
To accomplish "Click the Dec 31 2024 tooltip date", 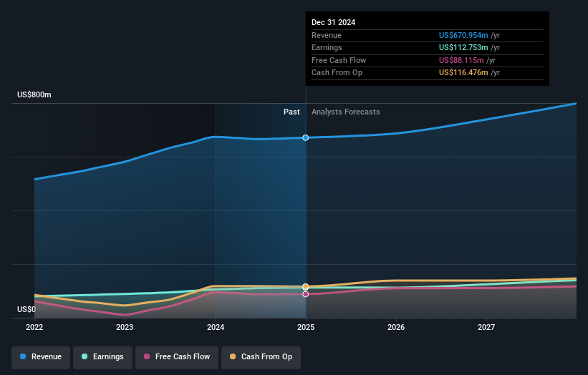I will point(333,22).
